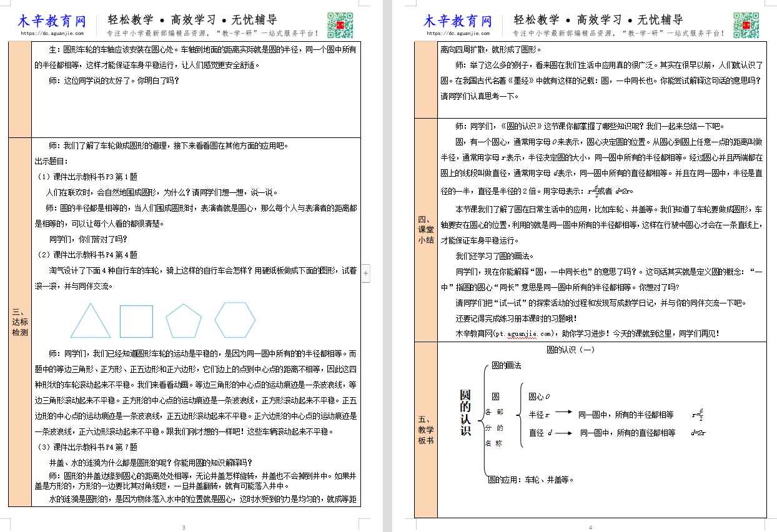
Task: Click the sentence 我们还学习了圆的画法。
Action: 497,255
